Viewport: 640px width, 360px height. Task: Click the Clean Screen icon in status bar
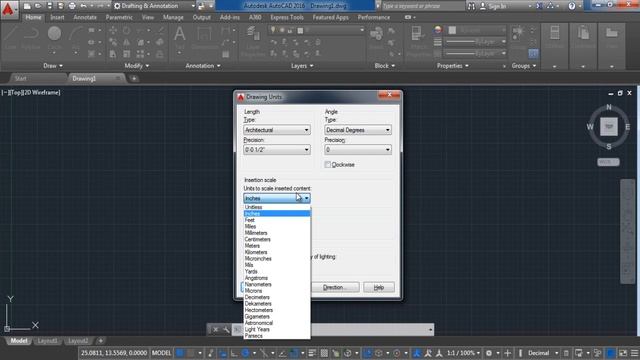tap(623, 353)
